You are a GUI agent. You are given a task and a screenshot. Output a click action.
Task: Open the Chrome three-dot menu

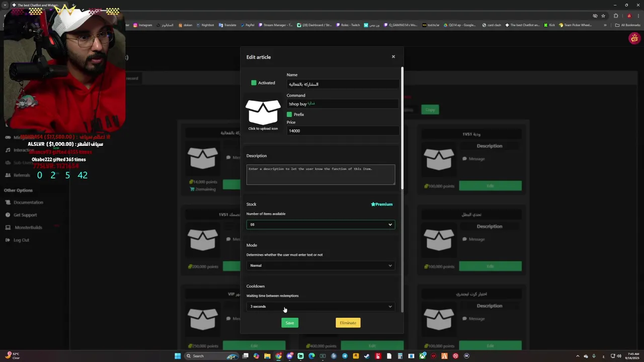pos(637,16)
